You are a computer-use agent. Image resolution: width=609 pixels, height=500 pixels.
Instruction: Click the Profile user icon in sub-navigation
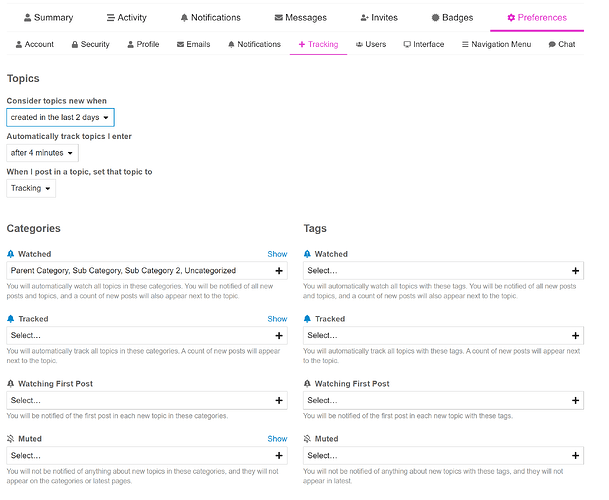pos(130,45)
